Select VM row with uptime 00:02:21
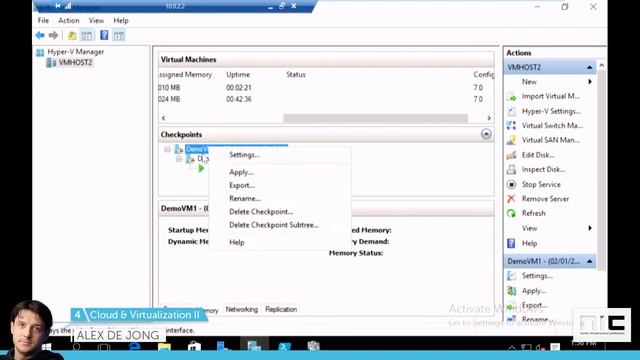 326,88
